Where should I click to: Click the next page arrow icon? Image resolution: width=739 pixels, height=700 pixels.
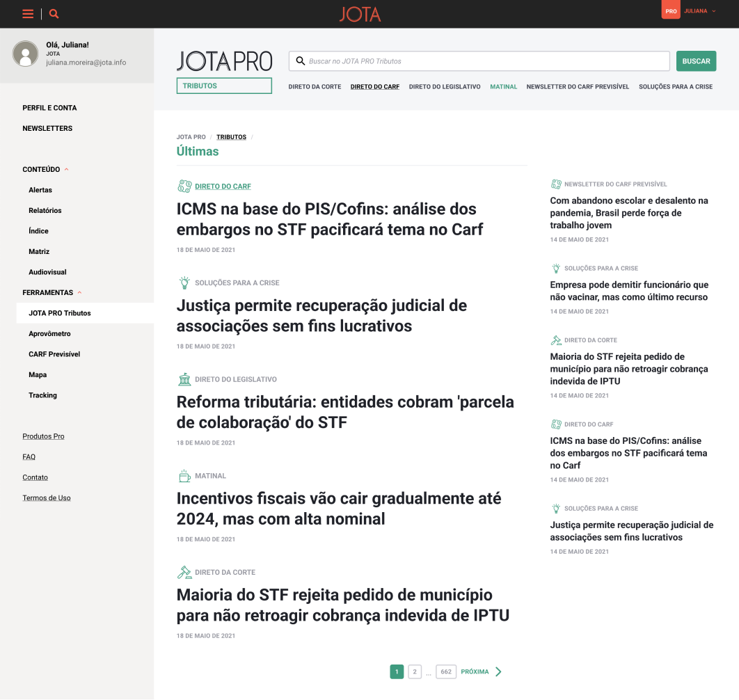tap(498, 671)
